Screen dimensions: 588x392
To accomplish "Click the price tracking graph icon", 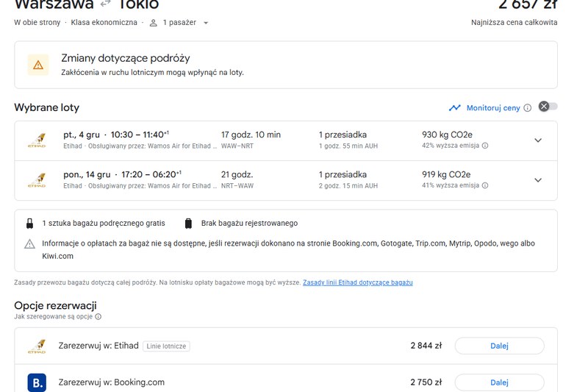I will point(454,108).
